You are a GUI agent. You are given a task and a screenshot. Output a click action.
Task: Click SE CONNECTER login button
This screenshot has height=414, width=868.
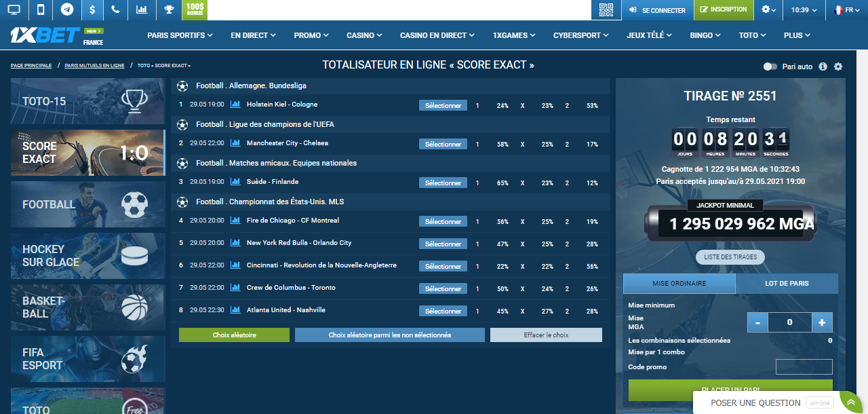tap(657, 10)
